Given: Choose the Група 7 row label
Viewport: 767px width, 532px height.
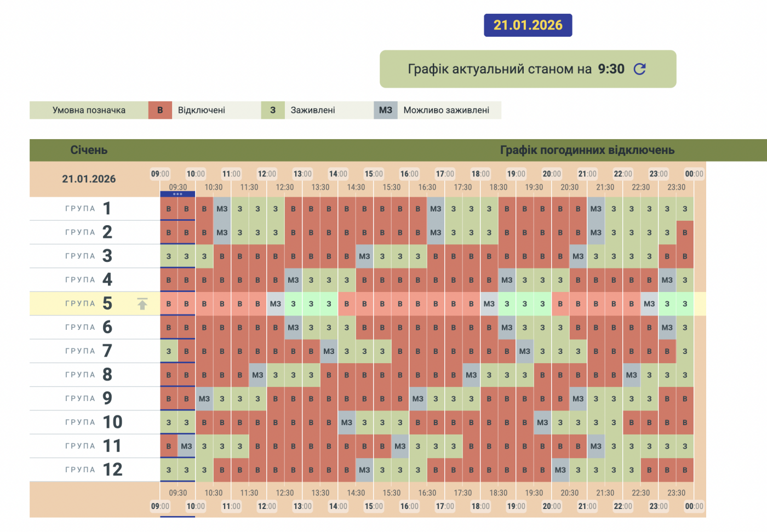Looking at the screenshot, I should click(89, 351).
